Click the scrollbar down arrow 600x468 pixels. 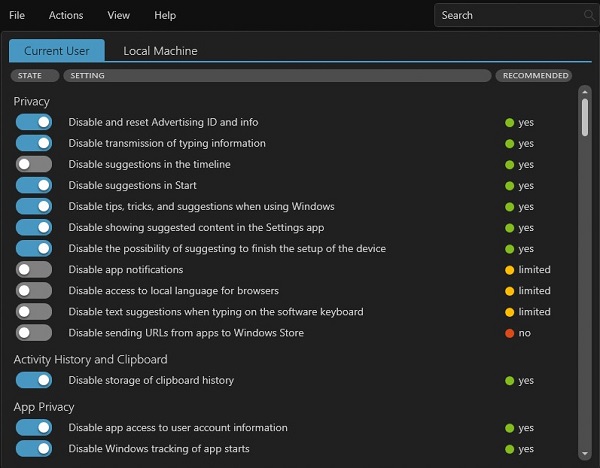[x=585, y=453]
